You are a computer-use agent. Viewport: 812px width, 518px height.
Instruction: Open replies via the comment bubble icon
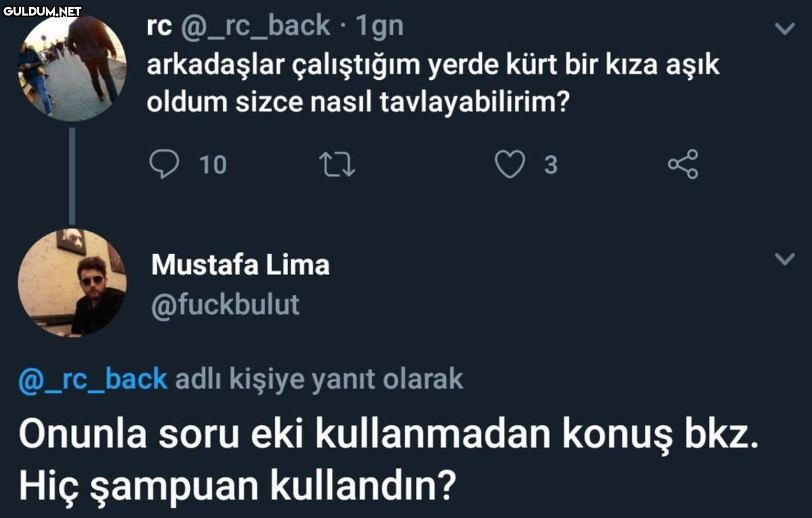click(163, 165)
